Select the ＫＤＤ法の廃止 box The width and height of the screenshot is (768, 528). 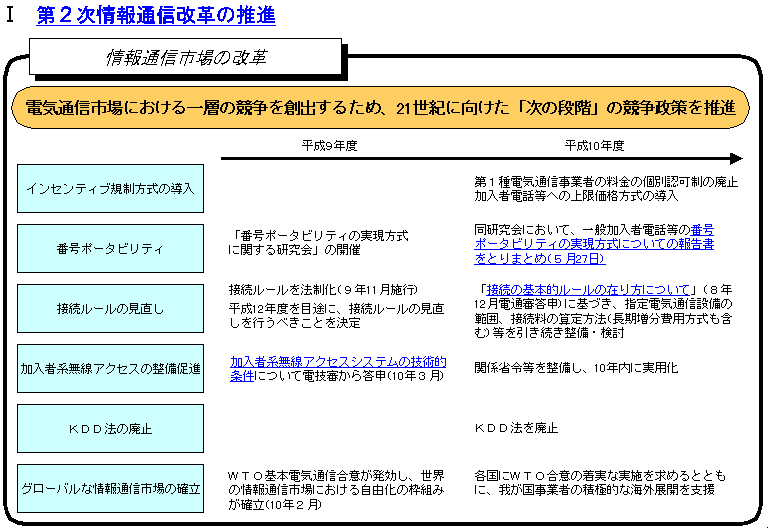click(x=110, y=429)
